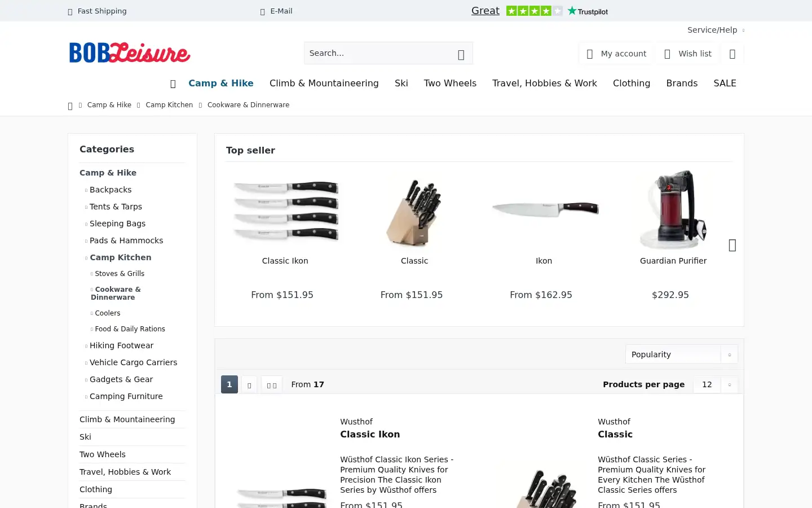The image size is (812, 508).
Task: Click Camp & Hike breadcrumb
Action: (109, 105)
